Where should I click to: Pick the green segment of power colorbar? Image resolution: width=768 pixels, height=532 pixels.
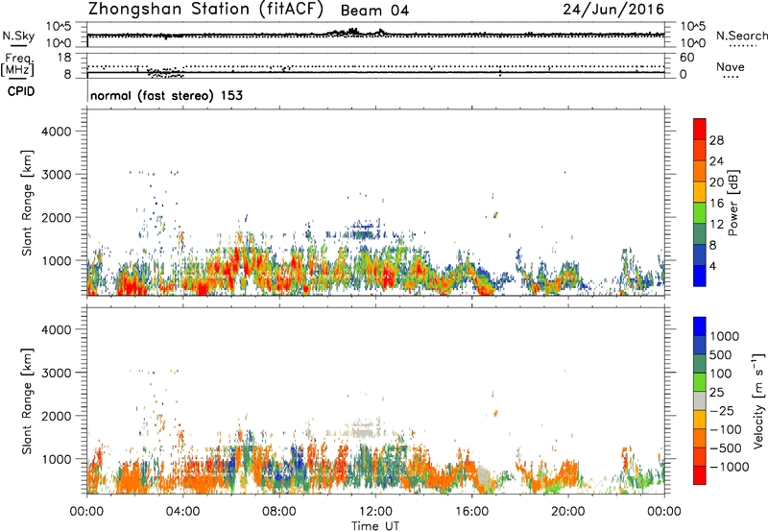pyautogui.click(x=700, y=212)
